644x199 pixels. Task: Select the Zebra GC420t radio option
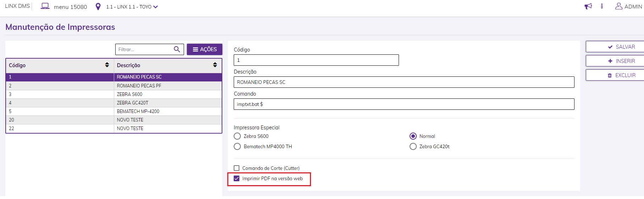[413, 146]
